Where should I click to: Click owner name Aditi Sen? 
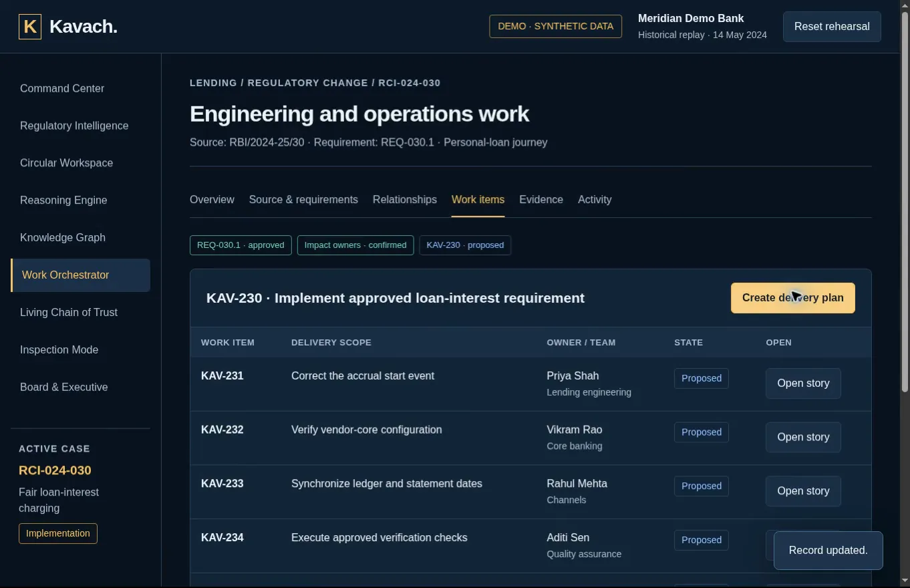[x=568, y=538]
